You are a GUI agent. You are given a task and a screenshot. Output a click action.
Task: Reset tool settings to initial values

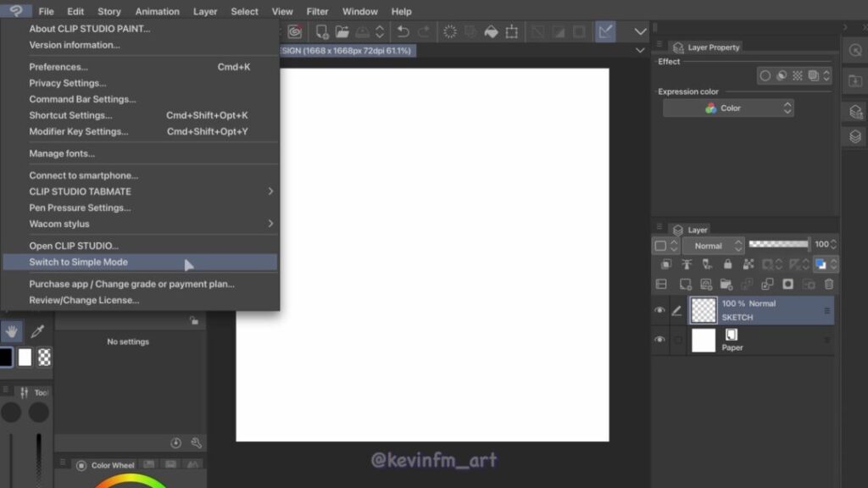(176, 442)
